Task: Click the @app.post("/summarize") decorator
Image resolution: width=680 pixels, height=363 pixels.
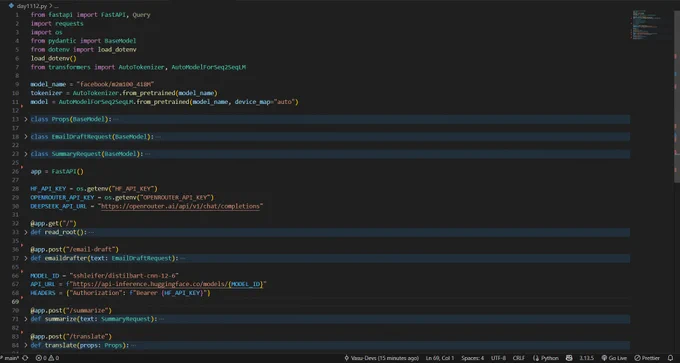Action: 71,310
